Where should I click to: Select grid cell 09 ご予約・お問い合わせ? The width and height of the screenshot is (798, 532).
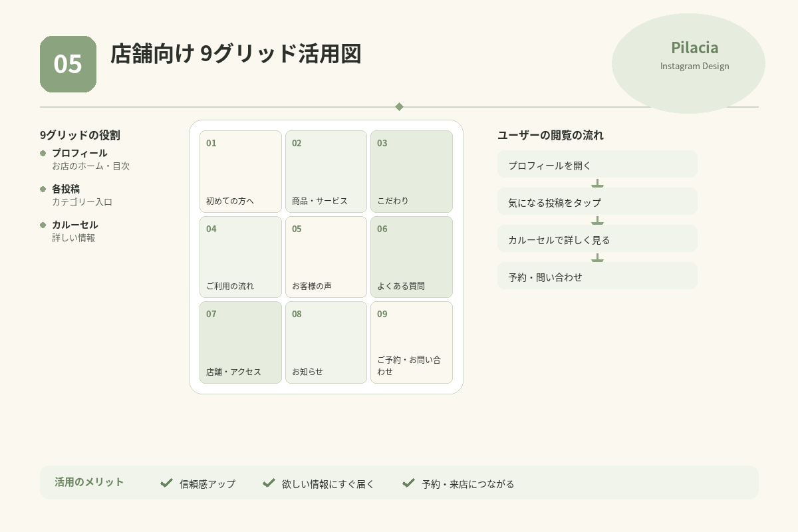tap(412, 342)
